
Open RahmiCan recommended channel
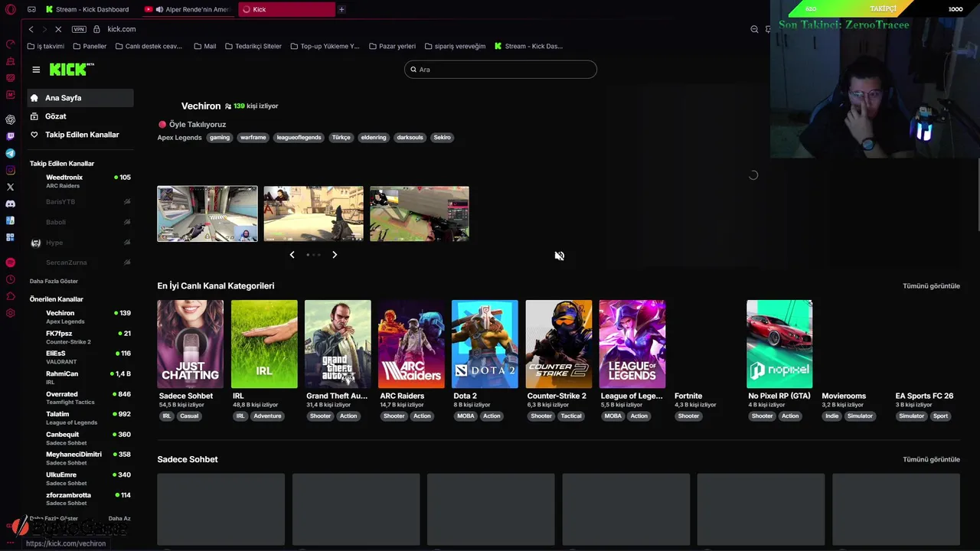coord(80,377)
